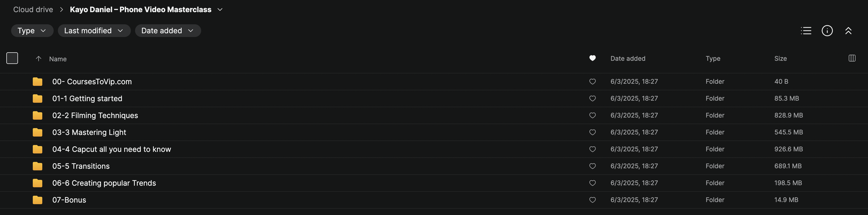Sort by the Size column header
Screen dimensions: 868x215
click(x=780, y=59)
